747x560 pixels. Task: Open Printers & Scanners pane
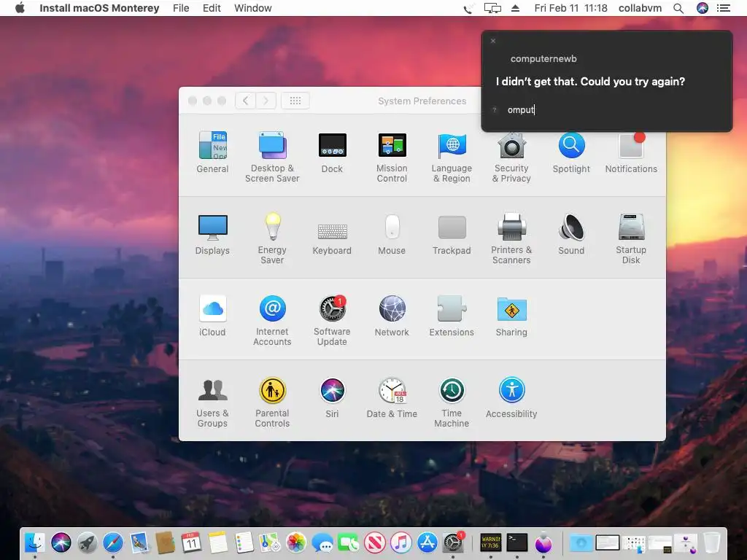[511, 238]
